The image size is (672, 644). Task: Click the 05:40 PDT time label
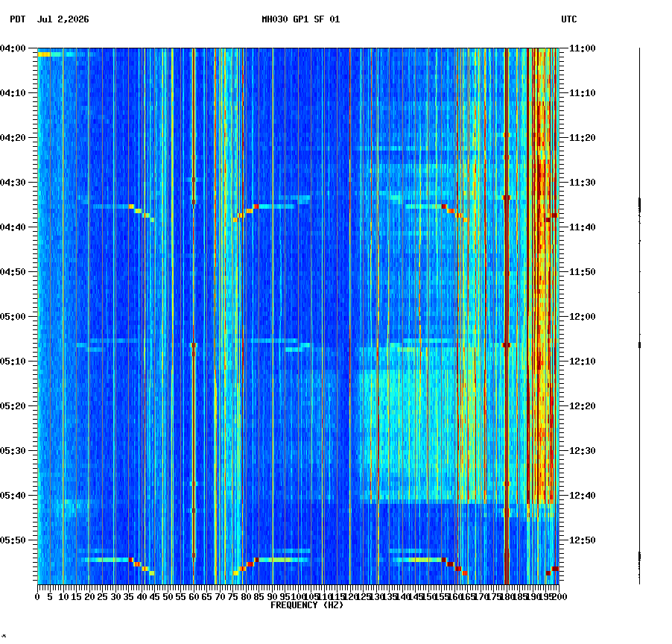coord(13,495)
